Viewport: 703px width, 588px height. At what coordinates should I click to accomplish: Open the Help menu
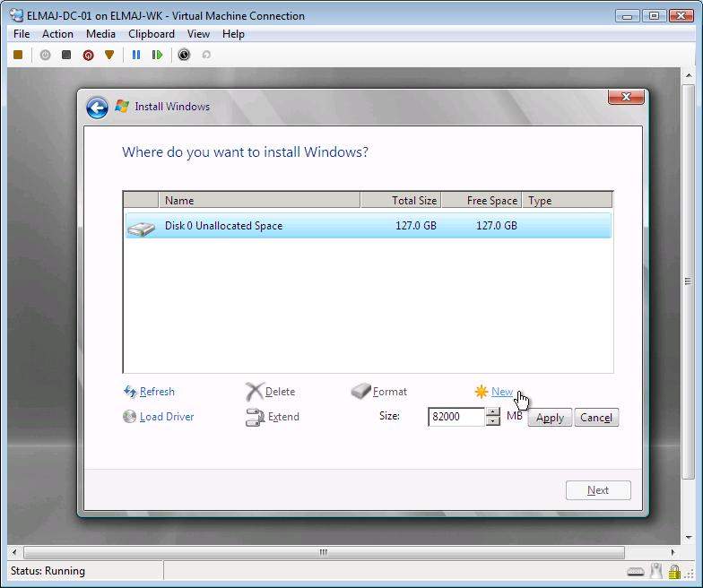pos(233,34)
